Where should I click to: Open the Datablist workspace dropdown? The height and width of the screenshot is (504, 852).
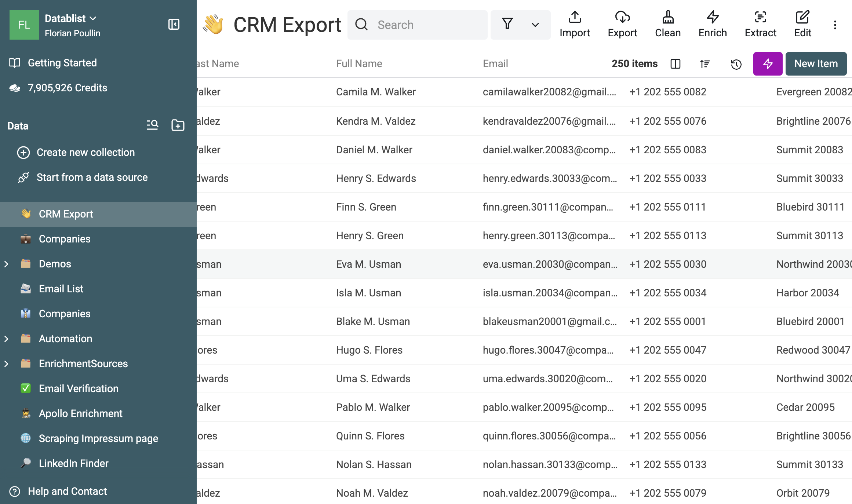click(70, 18)
